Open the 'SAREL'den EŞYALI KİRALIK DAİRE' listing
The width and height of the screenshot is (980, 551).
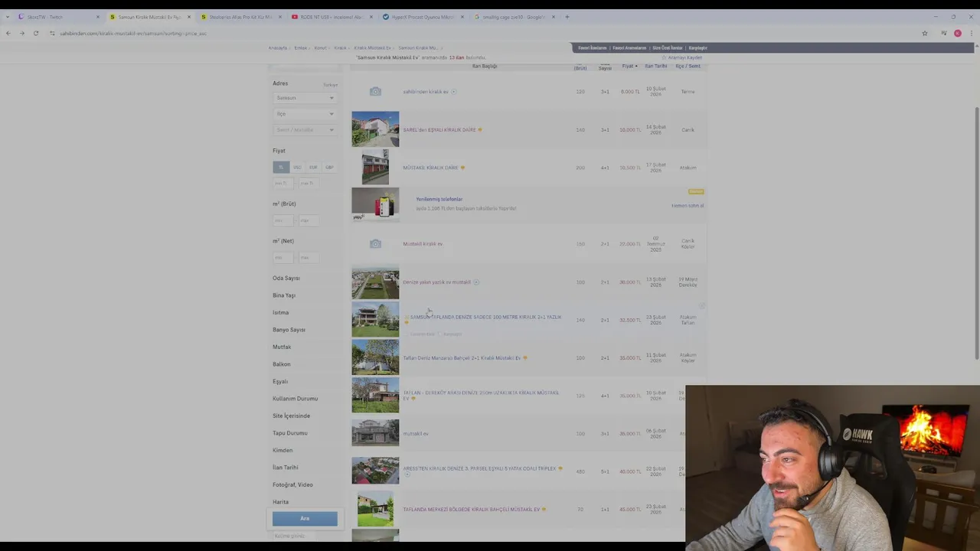click(x=439, y=130)
